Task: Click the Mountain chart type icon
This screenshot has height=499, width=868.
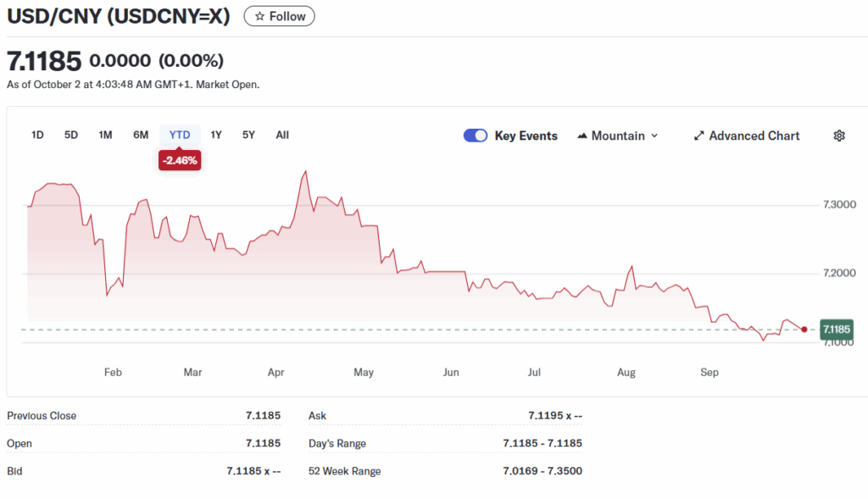Action: (x=582, y=136)
